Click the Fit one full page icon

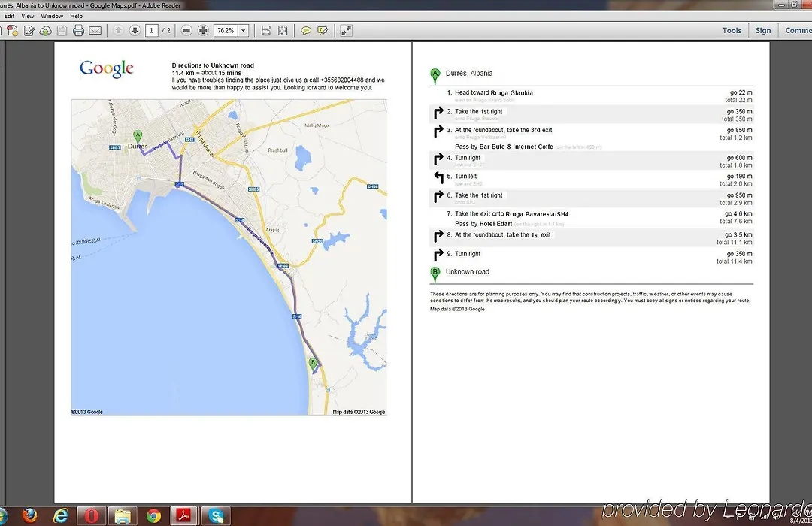pos(283,31)
